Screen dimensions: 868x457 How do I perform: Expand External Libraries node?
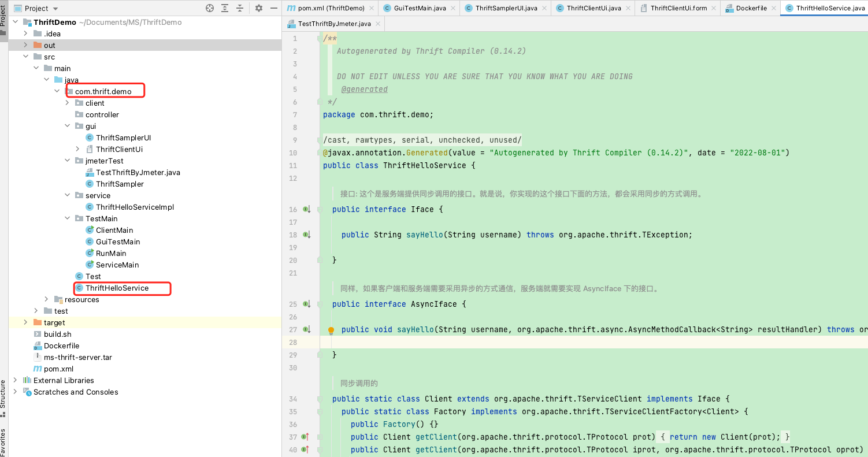(16, 380)
